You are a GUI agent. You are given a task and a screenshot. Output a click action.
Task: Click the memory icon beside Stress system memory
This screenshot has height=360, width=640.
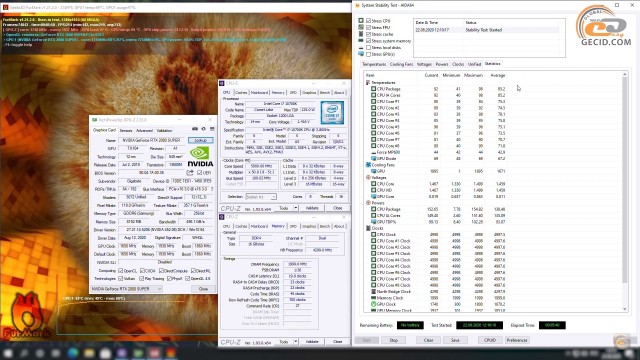(361, 41)
